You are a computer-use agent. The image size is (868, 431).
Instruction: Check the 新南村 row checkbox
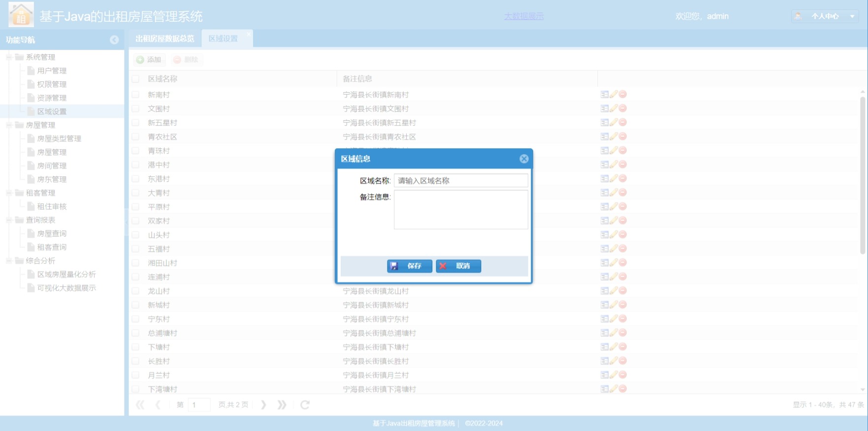135,95
